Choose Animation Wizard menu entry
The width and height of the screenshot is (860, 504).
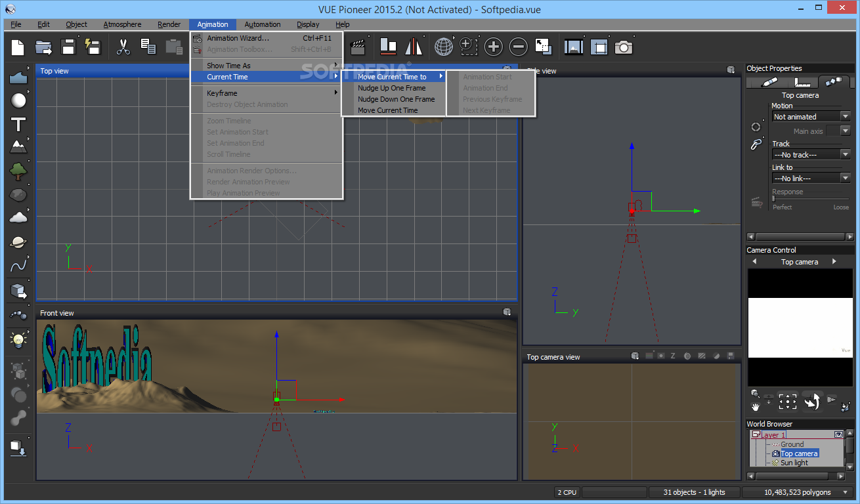267,38
